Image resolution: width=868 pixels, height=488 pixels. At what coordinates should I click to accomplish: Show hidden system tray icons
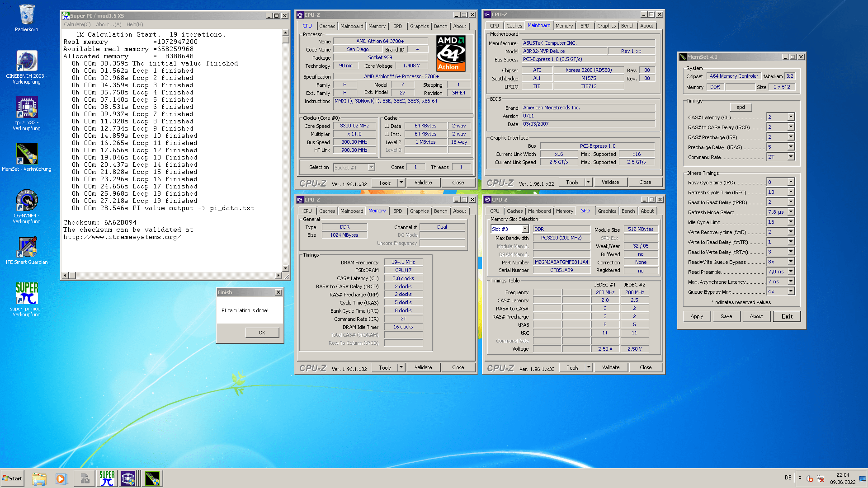(x=800, y=478)
